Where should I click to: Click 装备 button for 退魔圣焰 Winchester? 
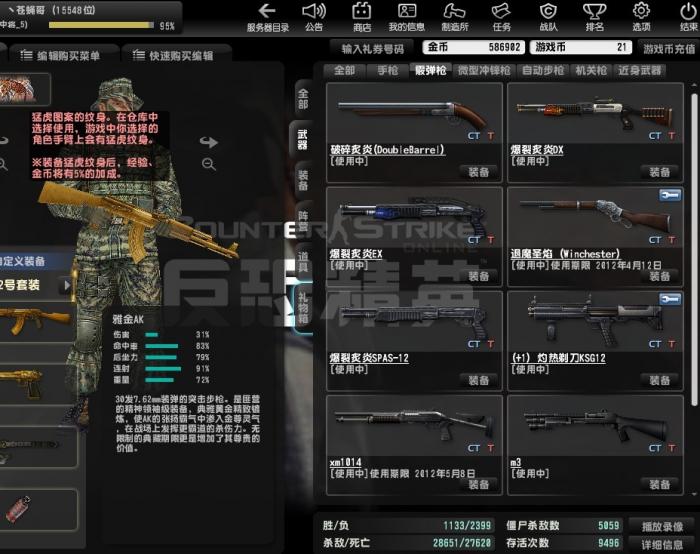(x=660, y=276)
